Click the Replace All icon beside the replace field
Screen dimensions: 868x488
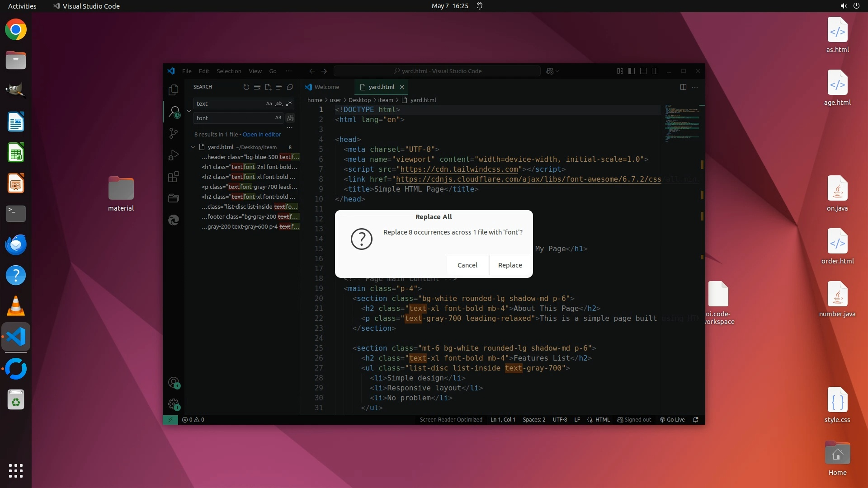click(291, 118)
